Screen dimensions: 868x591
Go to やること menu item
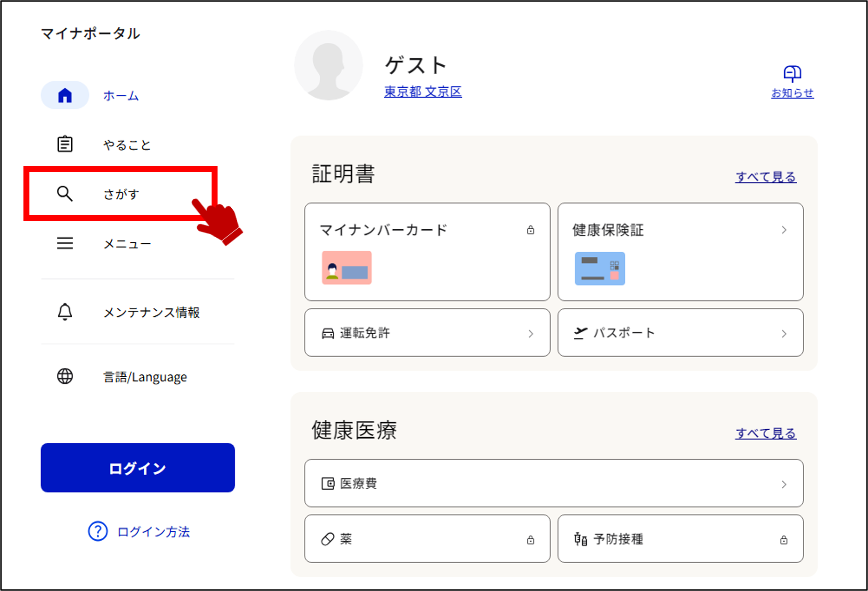(127, 145)
